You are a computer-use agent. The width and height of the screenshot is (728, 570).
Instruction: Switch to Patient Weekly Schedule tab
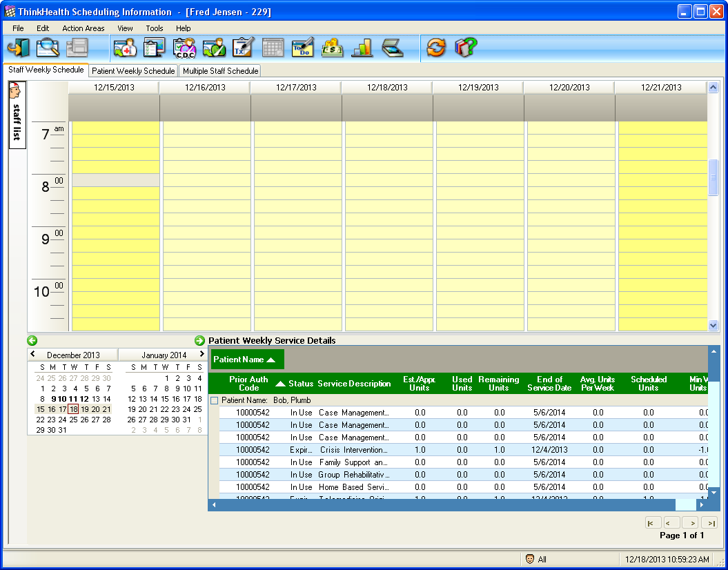[x=133, y=71]
